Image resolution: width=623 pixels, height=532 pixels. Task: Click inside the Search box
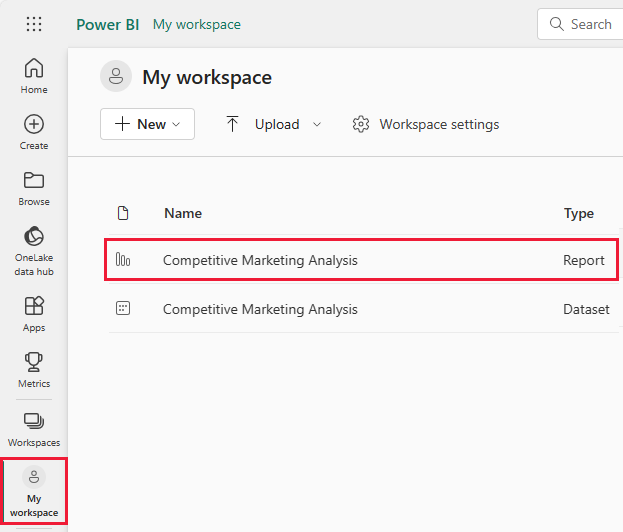588,24
